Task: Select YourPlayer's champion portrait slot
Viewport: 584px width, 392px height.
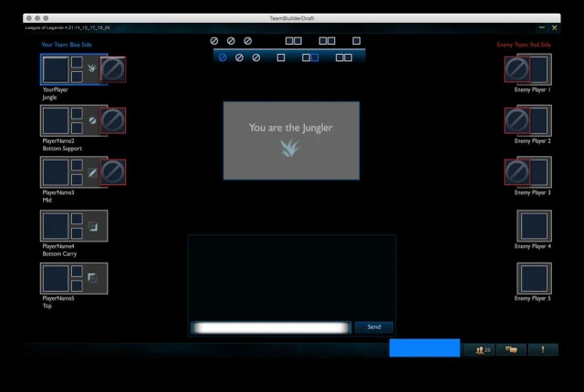Action: click(x=56, y=69)
